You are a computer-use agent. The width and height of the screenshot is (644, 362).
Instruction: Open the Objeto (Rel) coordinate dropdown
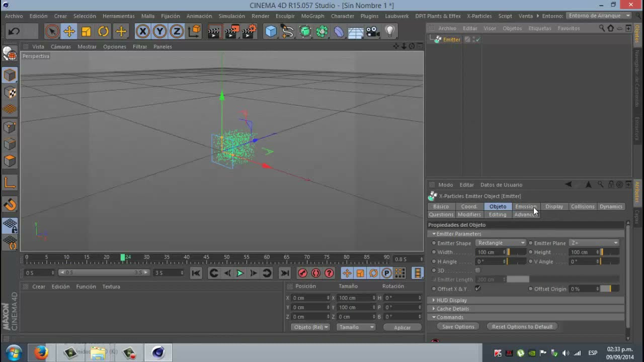pos(310,327)
